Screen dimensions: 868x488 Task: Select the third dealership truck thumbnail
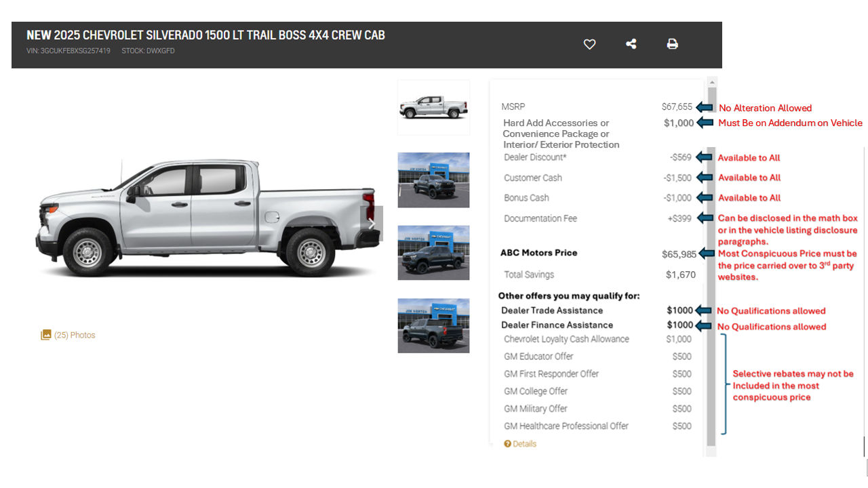[433, 253]
